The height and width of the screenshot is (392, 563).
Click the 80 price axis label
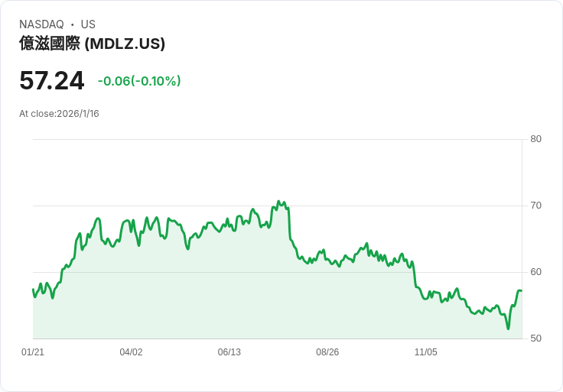(535, 139)
